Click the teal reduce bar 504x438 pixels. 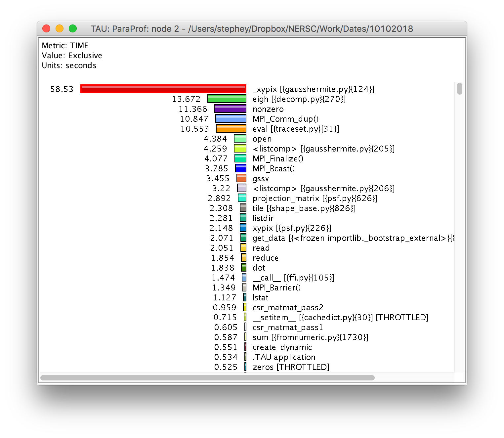(244, 257)
